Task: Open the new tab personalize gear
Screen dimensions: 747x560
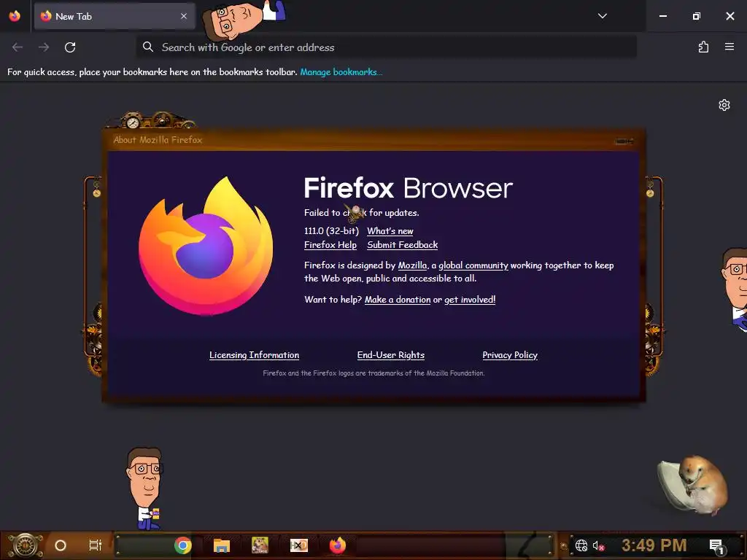Action: tap(724, 105)
